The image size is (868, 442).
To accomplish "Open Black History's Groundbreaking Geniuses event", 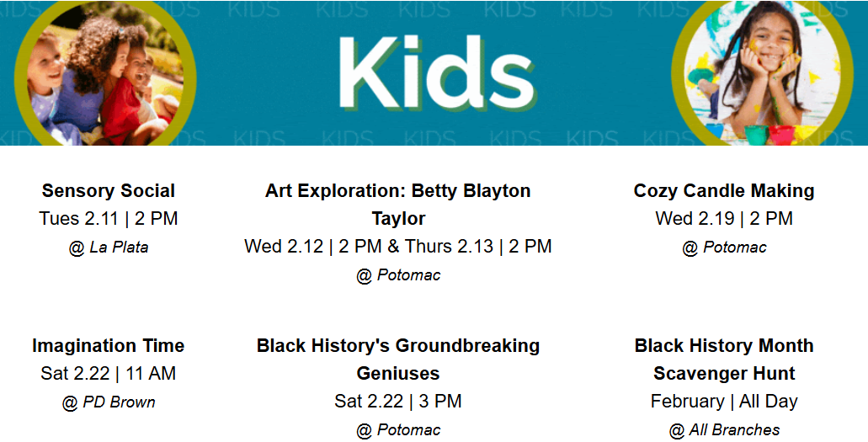I will (x=398, y=359).
